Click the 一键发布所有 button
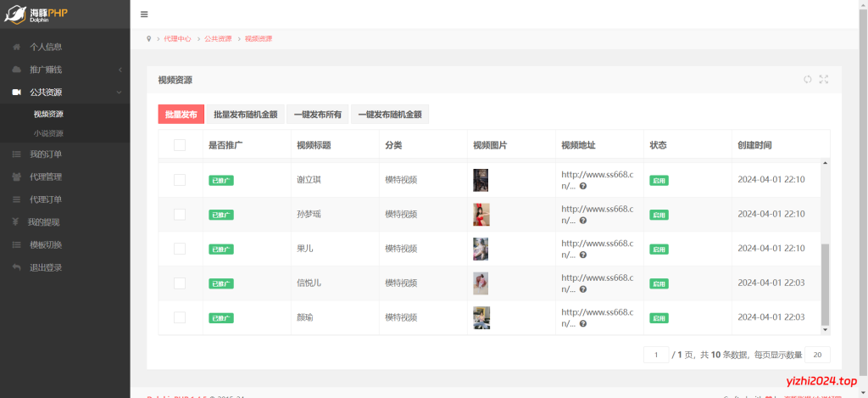The image size is (868, 398). [318, 115]
